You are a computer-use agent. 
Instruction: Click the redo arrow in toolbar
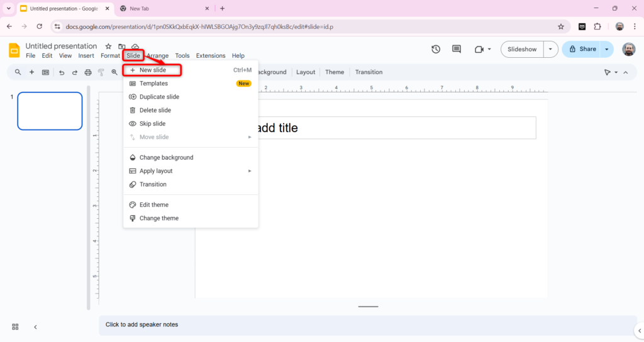(75, 72)
